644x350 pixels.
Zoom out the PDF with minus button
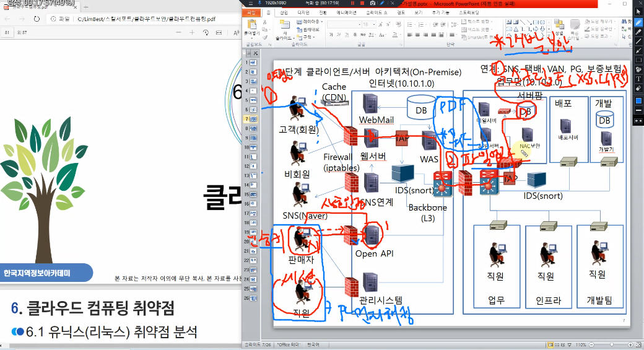tap(178, 32)
